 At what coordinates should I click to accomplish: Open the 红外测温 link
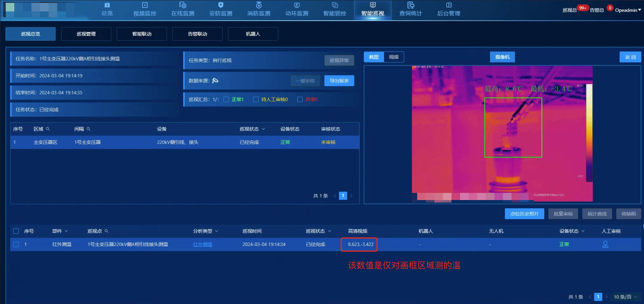click(203, 244)
